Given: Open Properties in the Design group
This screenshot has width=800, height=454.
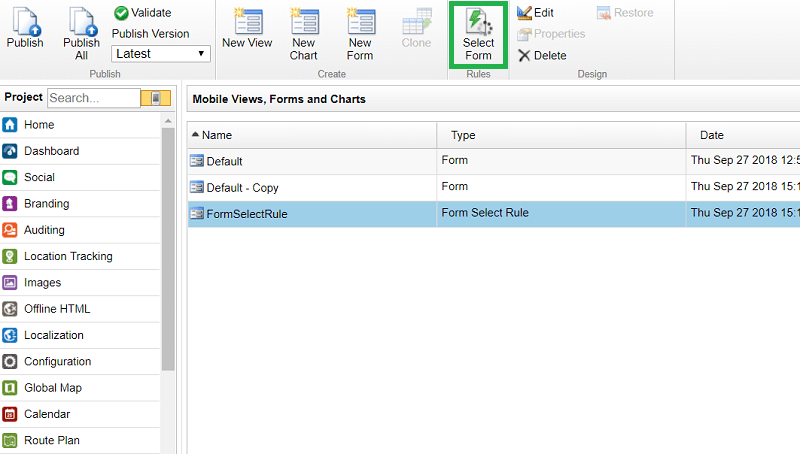Looking at the screenshot, I should [551, 34].
